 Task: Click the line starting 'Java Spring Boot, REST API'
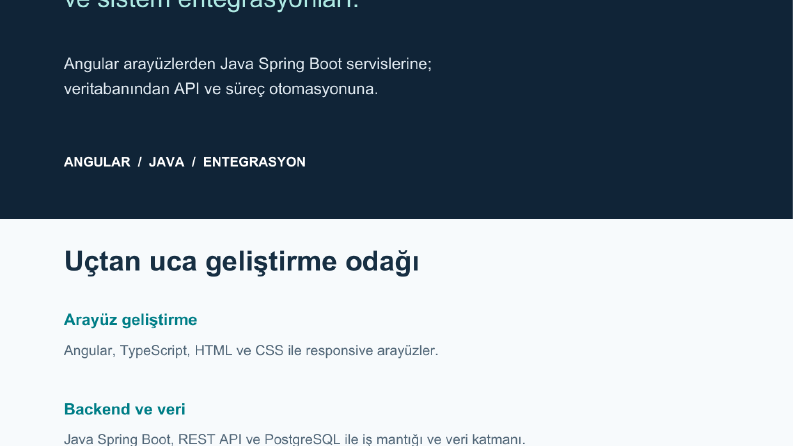(295, 439)
